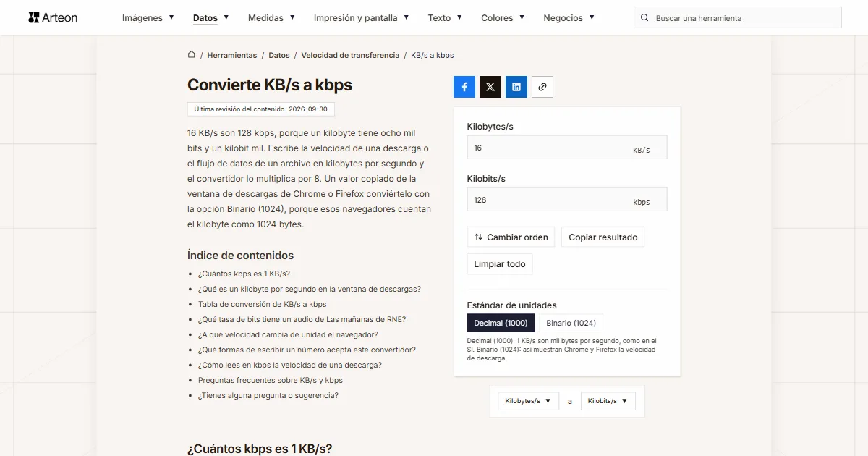Image resolution: width=868 pixels, height=456 pixels.
Task: Open the Kilobytes/s source unit dropdown
Action: [x=528, y=401]
